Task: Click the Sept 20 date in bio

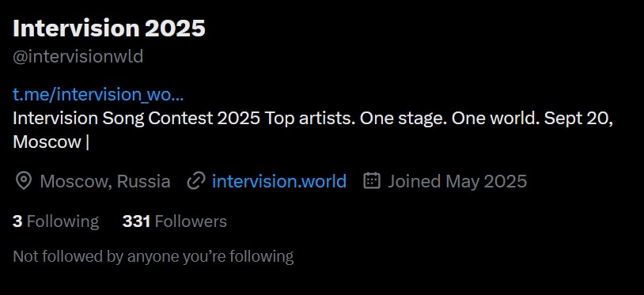Action: (x=578, y=119)
